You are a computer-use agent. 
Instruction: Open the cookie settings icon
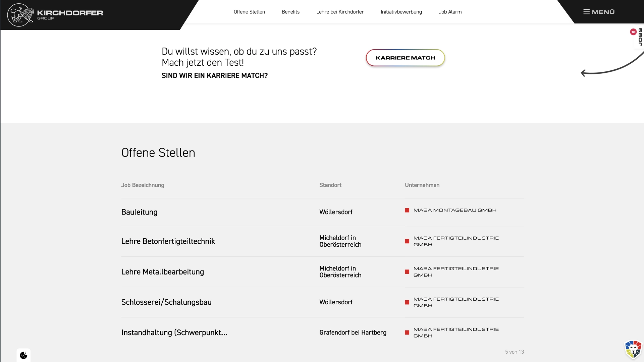click(x=23, y=355)
